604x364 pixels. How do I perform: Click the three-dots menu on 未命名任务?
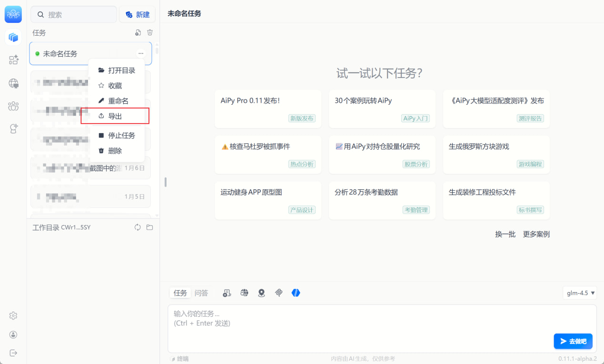pos(140,54)
